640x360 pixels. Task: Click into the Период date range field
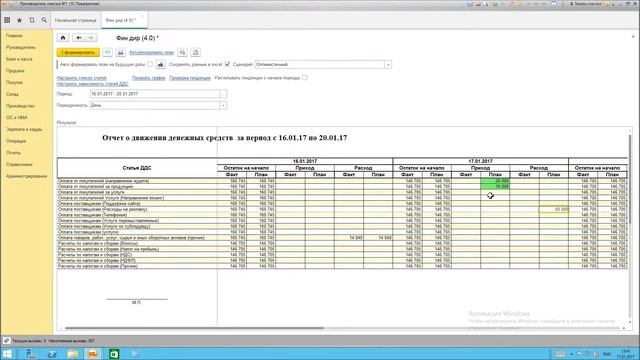click(x=154, y=94)
